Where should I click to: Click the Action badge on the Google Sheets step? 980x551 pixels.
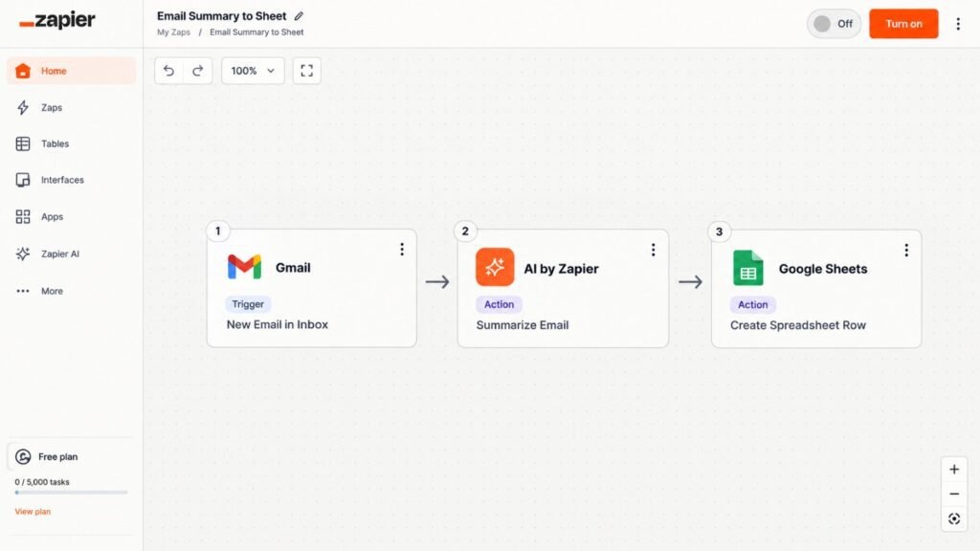tap(752, 305)
